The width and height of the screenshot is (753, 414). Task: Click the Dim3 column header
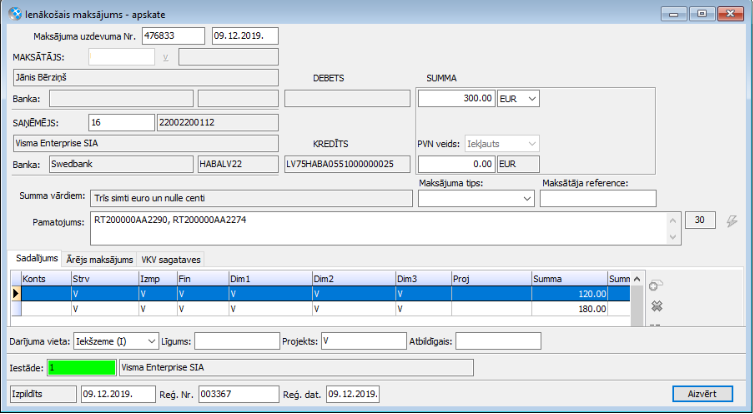[x=424, y=279]
